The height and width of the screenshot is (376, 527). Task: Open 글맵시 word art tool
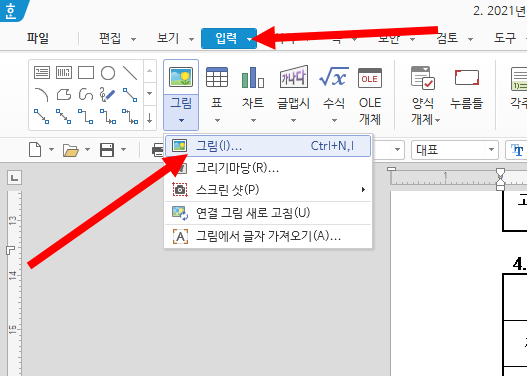click(293, 77)
